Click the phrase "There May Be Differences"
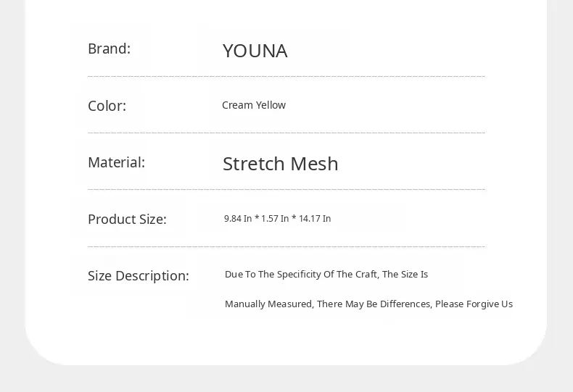This screenshot has width=573, height=392. pyautogui.click(x=374, y=304)
